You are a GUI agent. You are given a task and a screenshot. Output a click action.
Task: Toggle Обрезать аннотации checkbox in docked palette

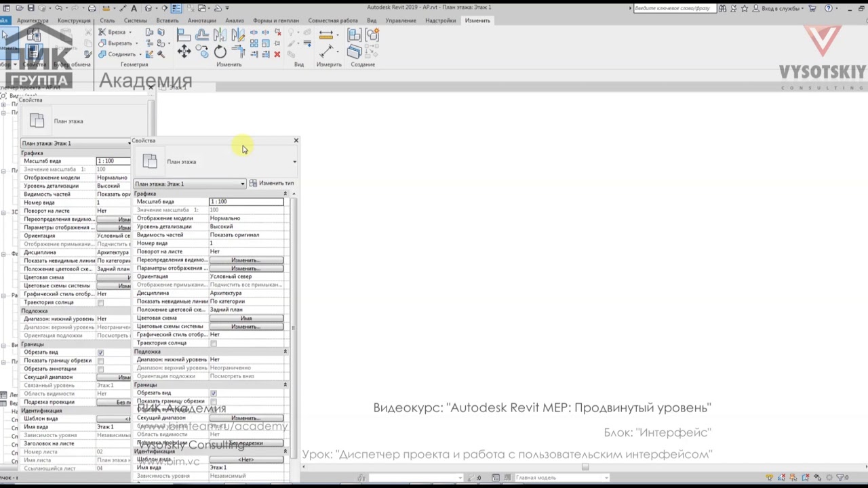pyautogui.click(x=100, y=369)
